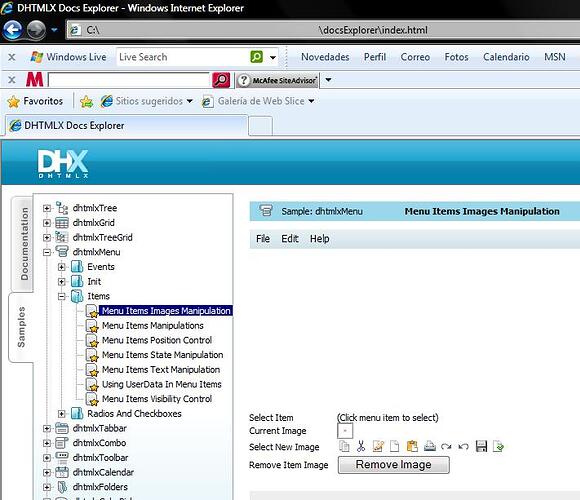Image resolution: width=580 pixels, height=500 pixels.
Task: Expand the Radios And Checkboxes folder
Action: point(62,414)
